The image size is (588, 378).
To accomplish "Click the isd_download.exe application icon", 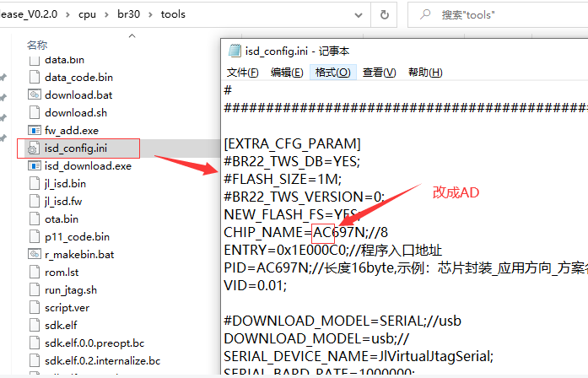I will click(x=35, y=165).
